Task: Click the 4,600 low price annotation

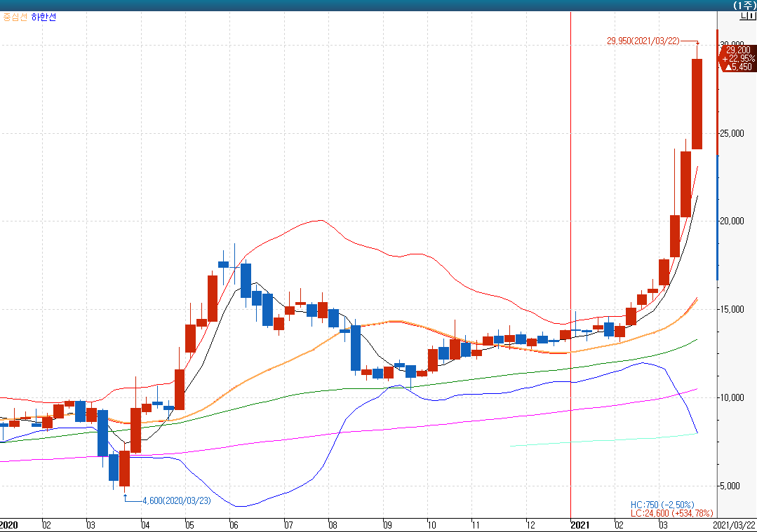Action: (x=176, y=500)
